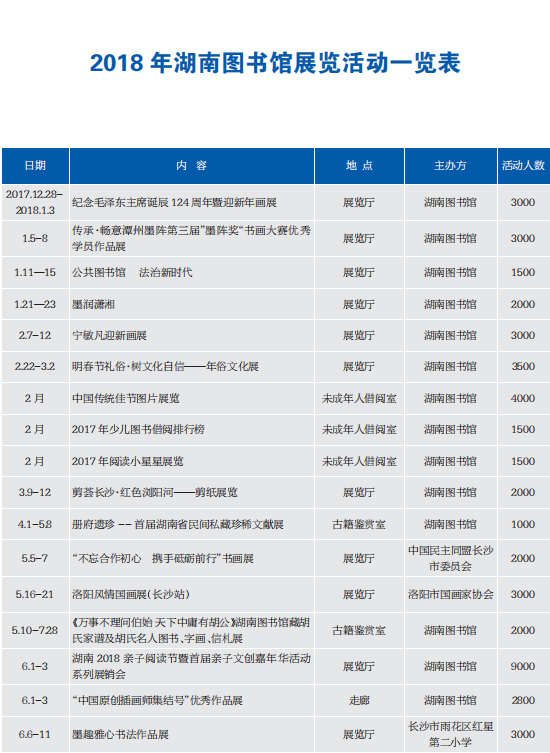The image size is (550, 753).
Task: Select the 中国民主同盟长沙市委员会 organizer cell
Action: pos(450,559)
